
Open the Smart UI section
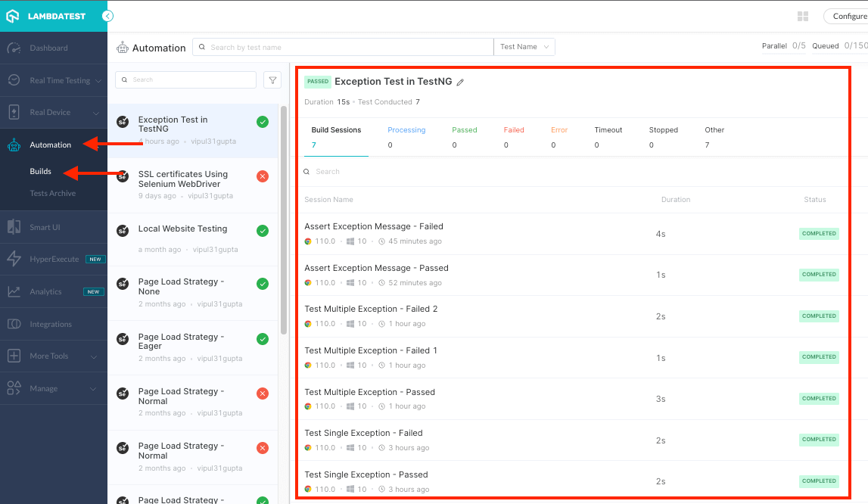[x=45, y=227]
